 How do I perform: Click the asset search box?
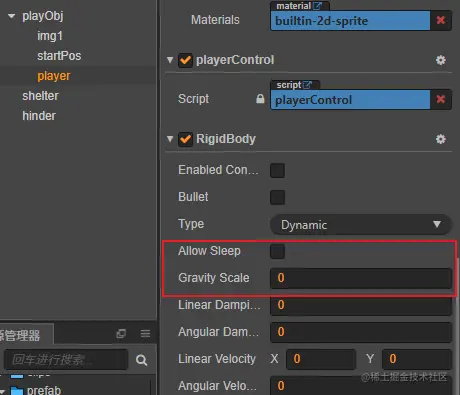click(x=66, y=359)
